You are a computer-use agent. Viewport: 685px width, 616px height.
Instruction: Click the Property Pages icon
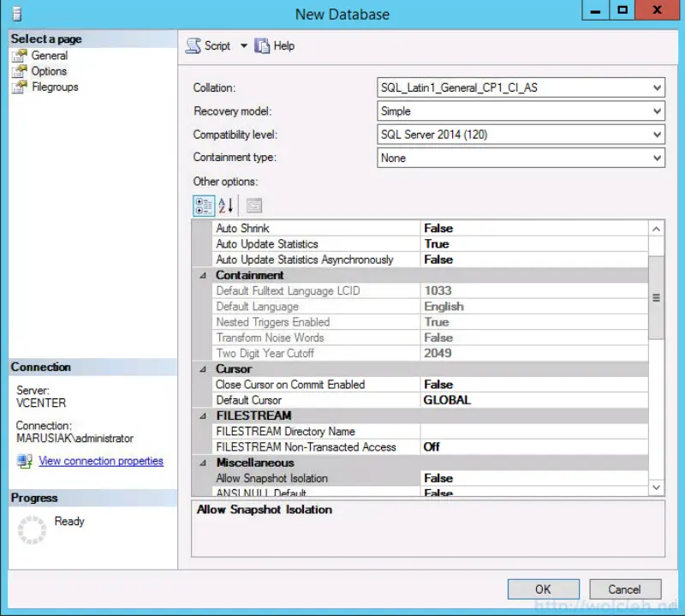click(253, 205)
